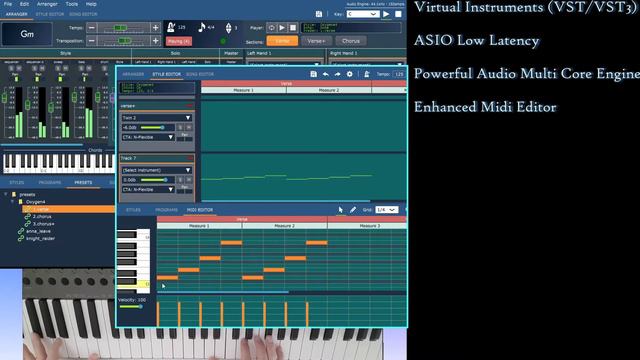Open the Tools menu
The image size is (640, 360).
coord(71,4)
